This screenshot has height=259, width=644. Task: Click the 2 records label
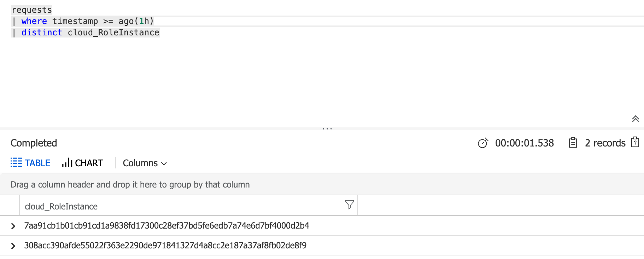[x=605, y=143]
